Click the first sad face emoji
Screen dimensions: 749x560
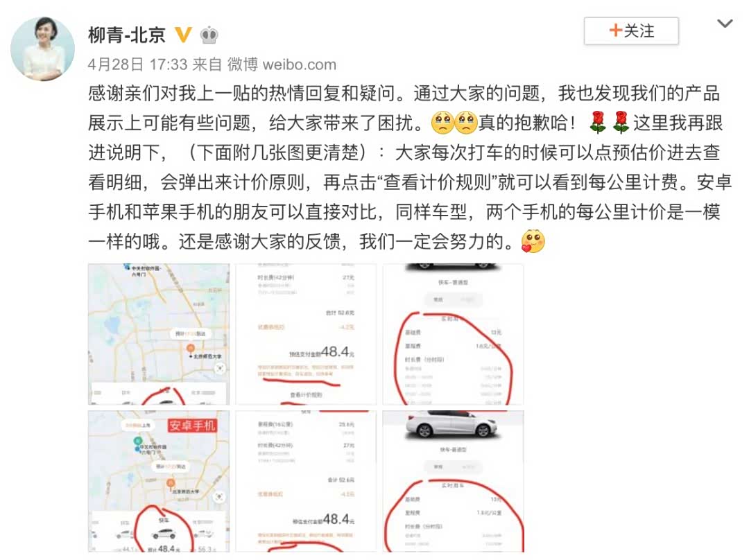442,123
